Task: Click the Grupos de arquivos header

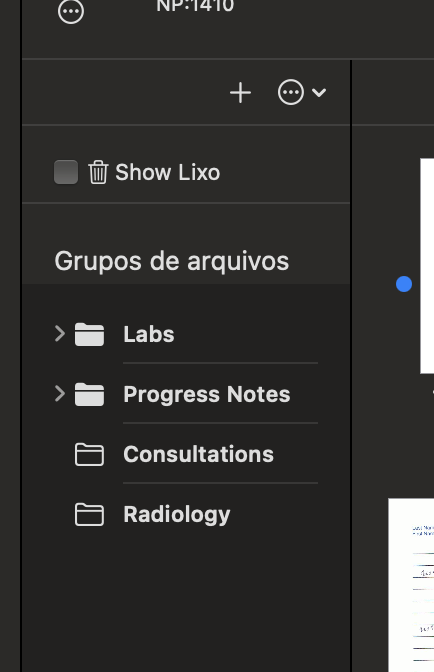Action: (172, 261)
